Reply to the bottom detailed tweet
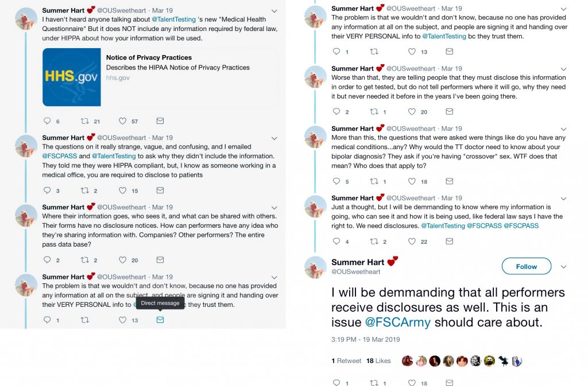Screen dimensions: 588x386 pos(337,383)
